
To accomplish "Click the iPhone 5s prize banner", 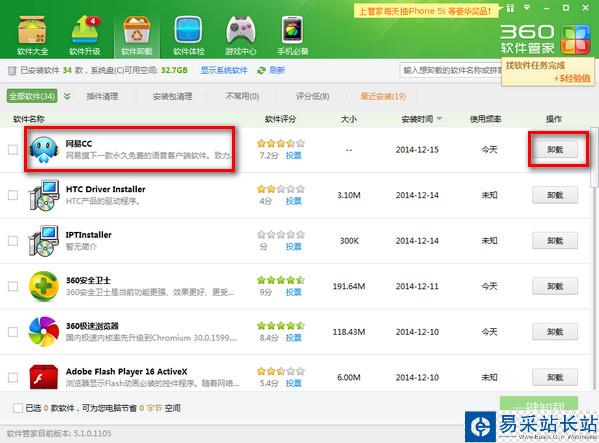I will click(426, 11).
